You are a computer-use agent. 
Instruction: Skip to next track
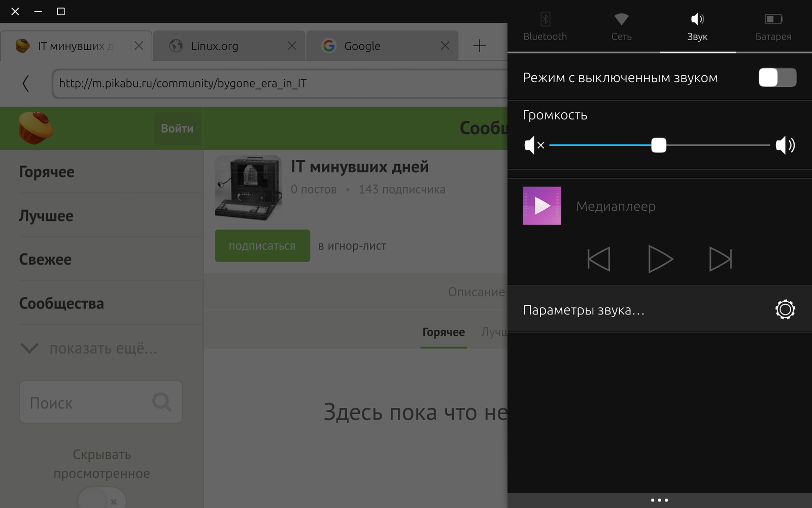(x=720, y=259)
